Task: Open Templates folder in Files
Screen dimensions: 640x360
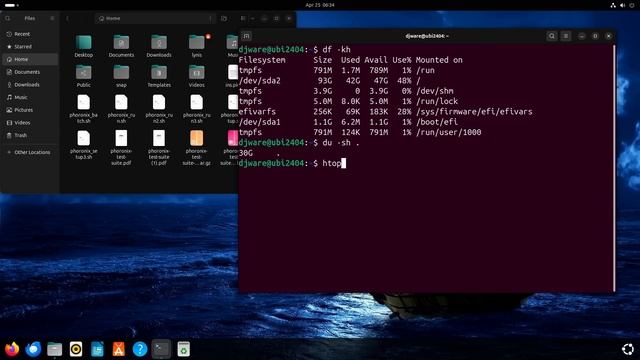Action: click(x=159, y=76)
